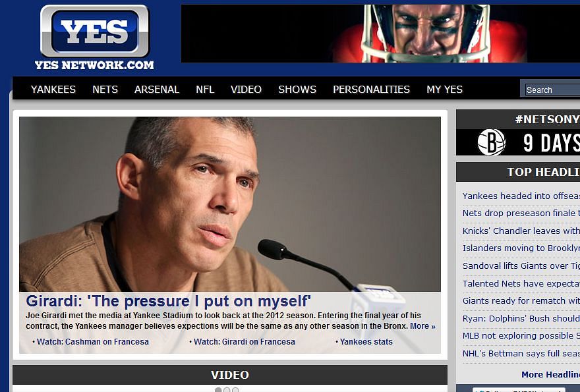Go to the ARSENAL section
580x392 pixels.
coord(157,90)
